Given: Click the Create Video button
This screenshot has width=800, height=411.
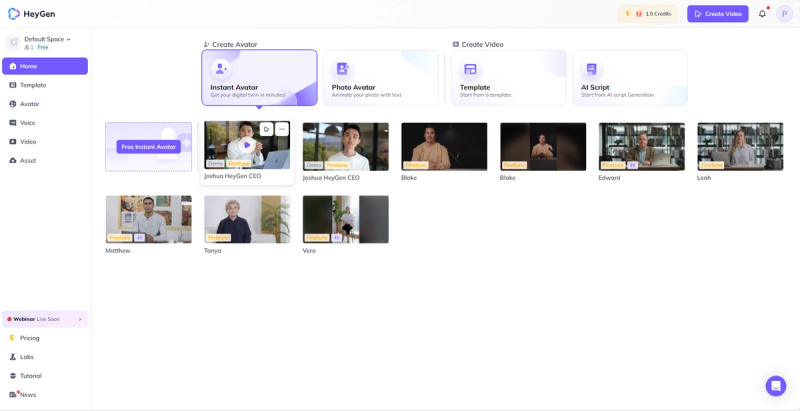Looking at the screenshot, I should click(718, 14).
